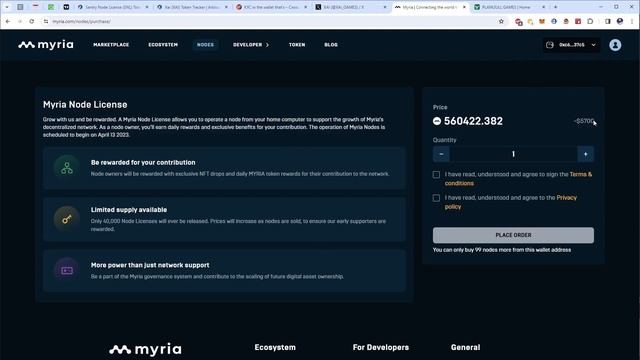The width and height of the screenshot is (640, 360).
Task: Increase node quantity with plus button
Action: pos(585,154)
